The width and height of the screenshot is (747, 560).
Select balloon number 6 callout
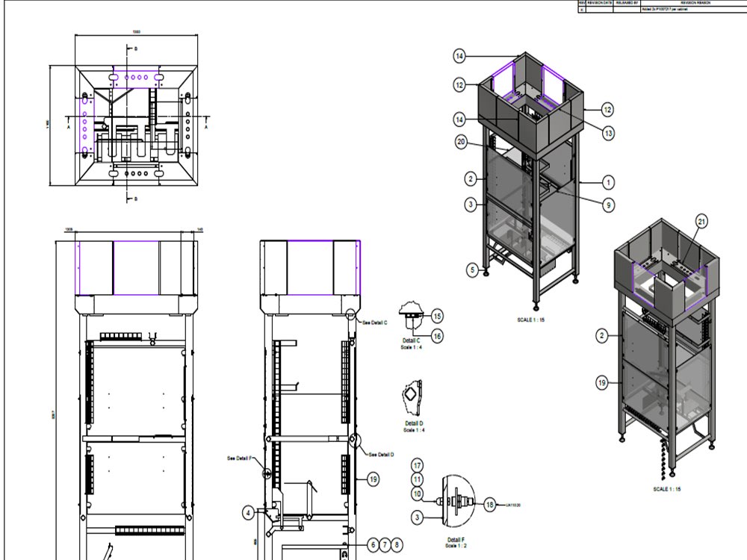373,544
